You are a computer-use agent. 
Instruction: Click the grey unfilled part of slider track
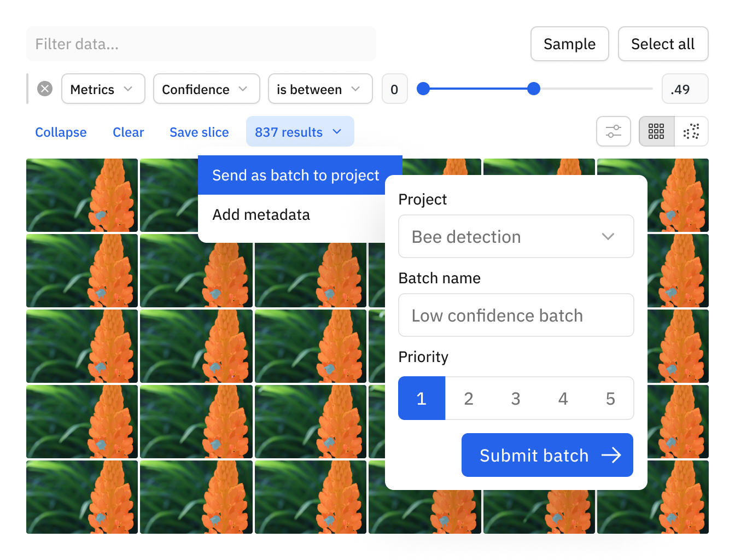point(597,89)
